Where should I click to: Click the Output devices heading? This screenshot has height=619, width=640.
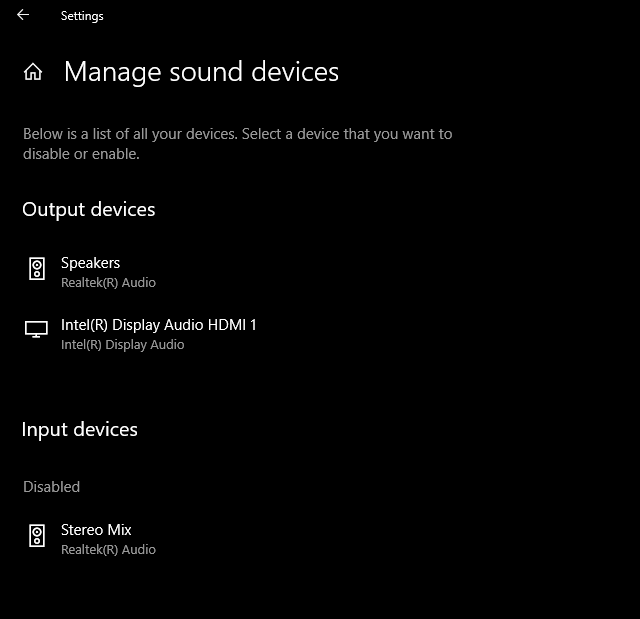(x=89, y=210)
